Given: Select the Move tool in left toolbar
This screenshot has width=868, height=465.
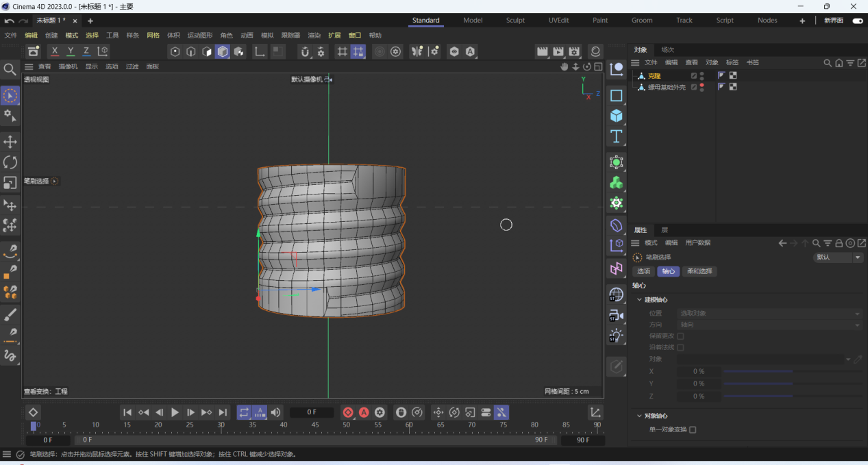Looking at the screenshot, I should [x=10, y=142].
